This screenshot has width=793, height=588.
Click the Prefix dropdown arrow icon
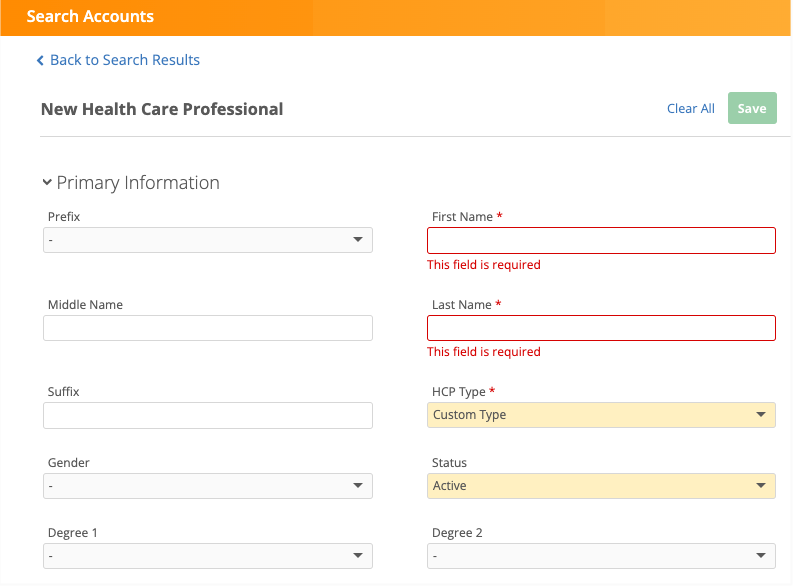pyautogui.click(x=358, y=240)
